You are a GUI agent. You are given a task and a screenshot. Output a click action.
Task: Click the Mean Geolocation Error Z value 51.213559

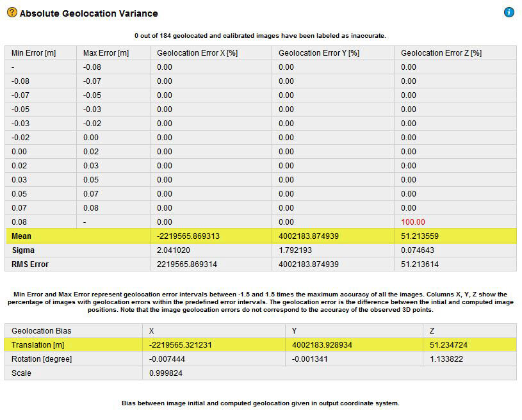tap(419, 236)
